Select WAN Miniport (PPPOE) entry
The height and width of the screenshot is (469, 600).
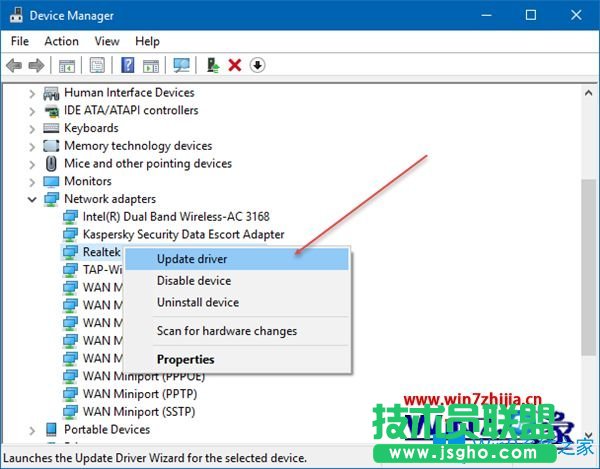point(144,377)
